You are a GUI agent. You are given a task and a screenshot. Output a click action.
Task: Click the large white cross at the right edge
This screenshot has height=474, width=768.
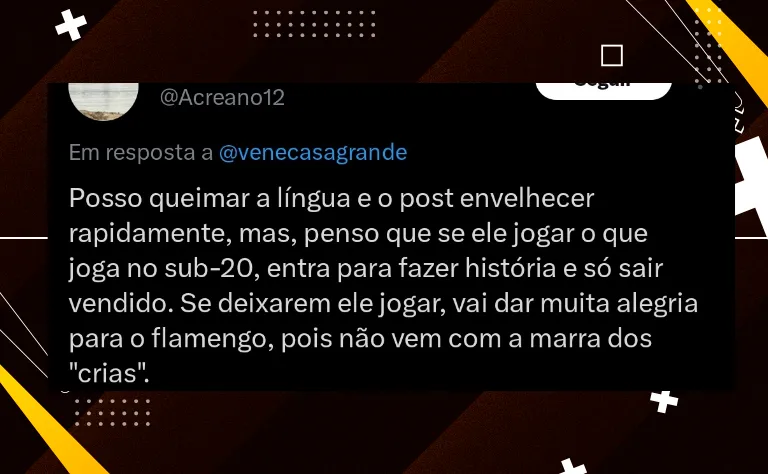751,181
